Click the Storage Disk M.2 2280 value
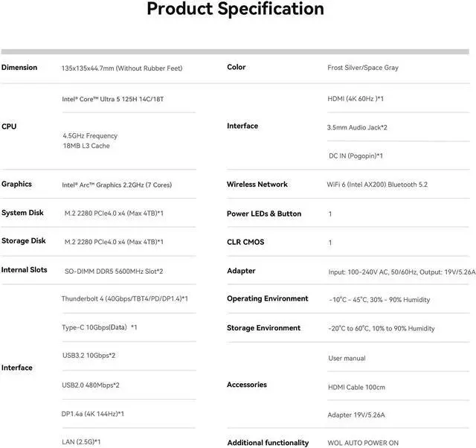The height and width of the screenshot is (448, 476). [x=114, y=242]
